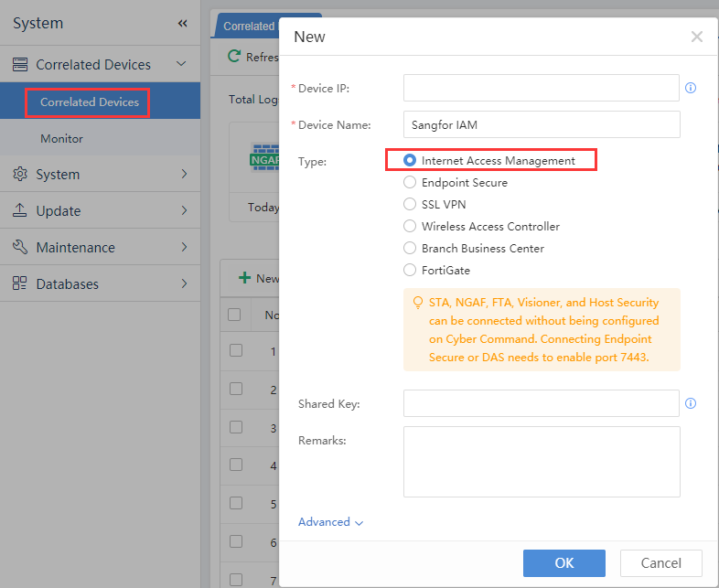Select FortiGate as device type
Image resolution: width=719 pixels, height=588 pixels.
click(410, 271)
